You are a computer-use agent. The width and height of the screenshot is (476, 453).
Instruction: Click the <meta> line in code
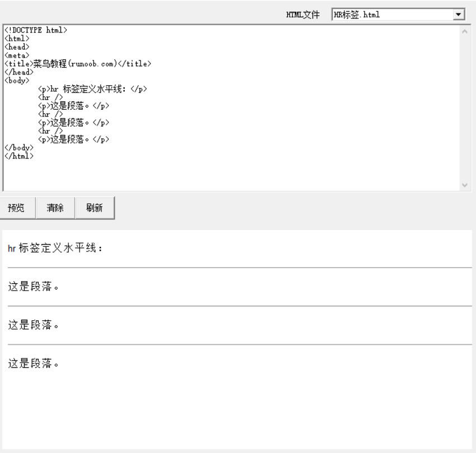click(x=17, y=55)
